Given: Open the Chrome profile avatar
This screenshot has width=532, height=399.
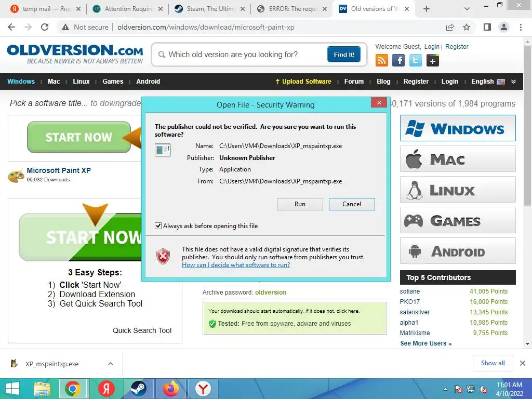Looking at the screenshot, I should (x=504, y=27).
